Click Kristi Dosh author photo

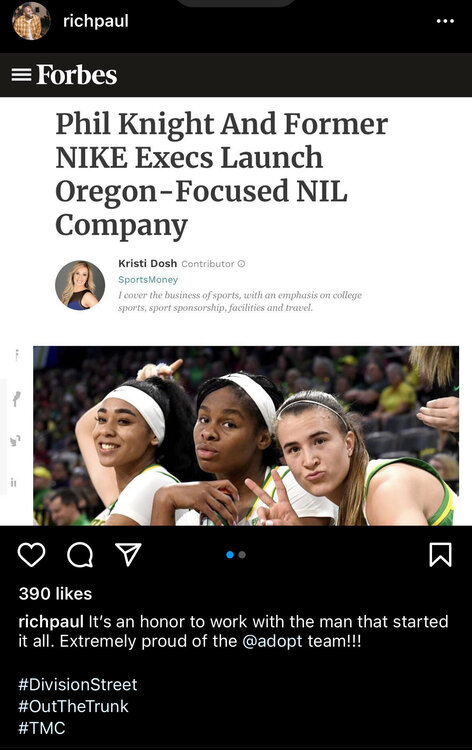[x=80, y=285]
